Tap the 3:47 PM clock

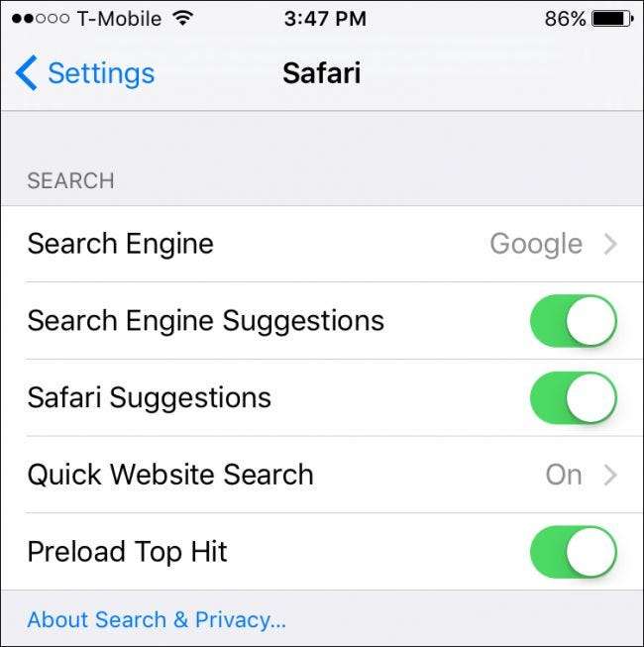(325, 19)
